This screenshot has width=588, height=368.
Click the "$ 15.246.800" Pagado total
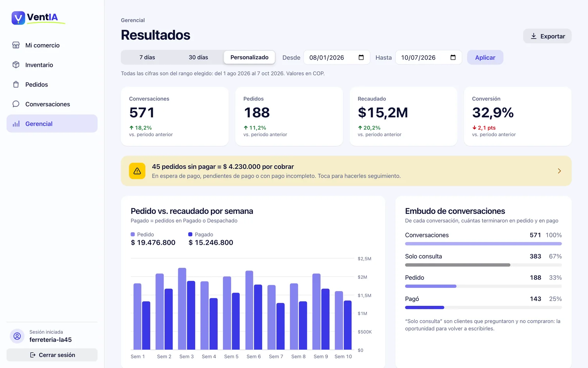pyautogui.click(x=211, y=243)
